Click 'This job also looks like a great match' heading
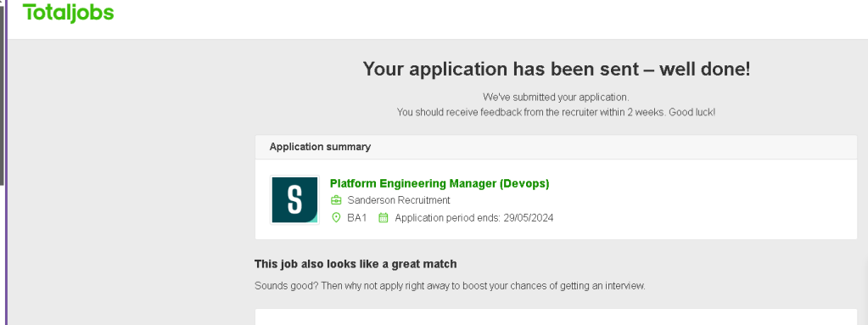This screenshot has width=868, height=325. tap(356, 264)
